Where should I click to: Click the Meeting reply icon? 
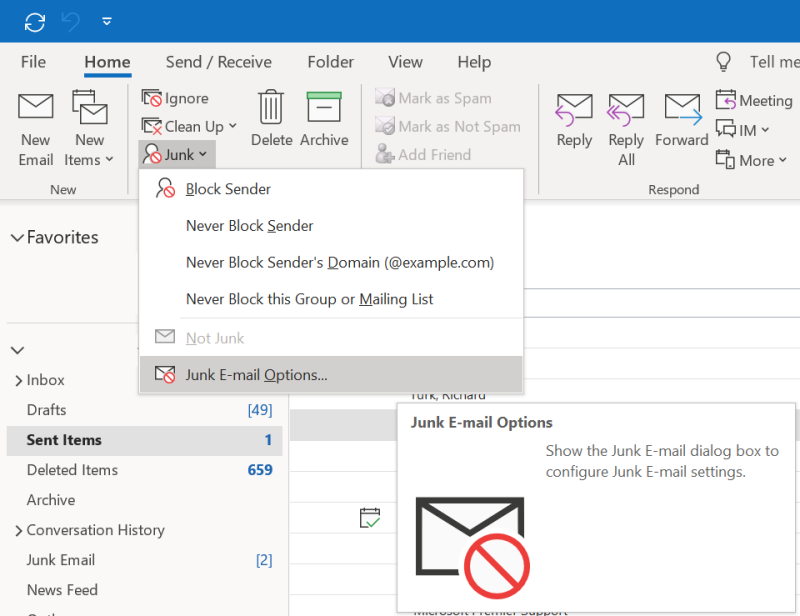pyautogui.click(x=726, y=100)
